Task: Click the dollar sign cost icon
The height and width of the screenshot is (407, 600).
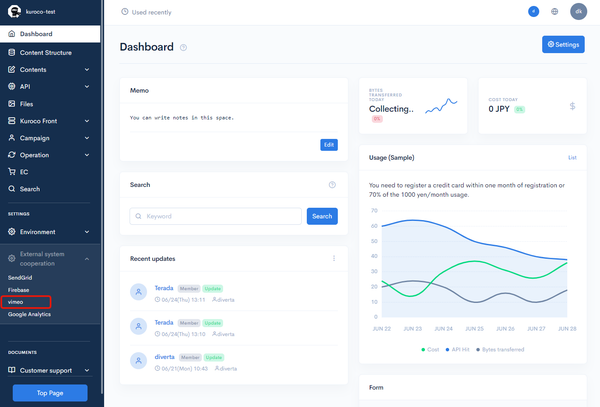Action: click(x=572, y=106)
